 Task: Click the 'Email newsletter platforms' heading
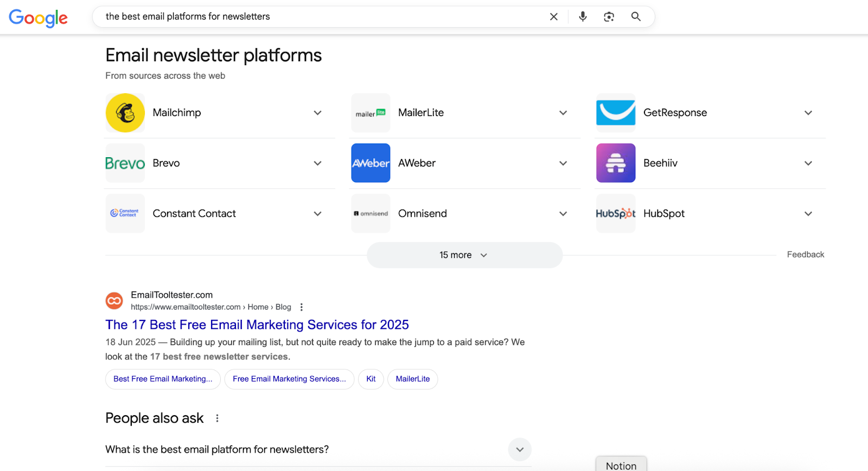[x=214, y=55]
